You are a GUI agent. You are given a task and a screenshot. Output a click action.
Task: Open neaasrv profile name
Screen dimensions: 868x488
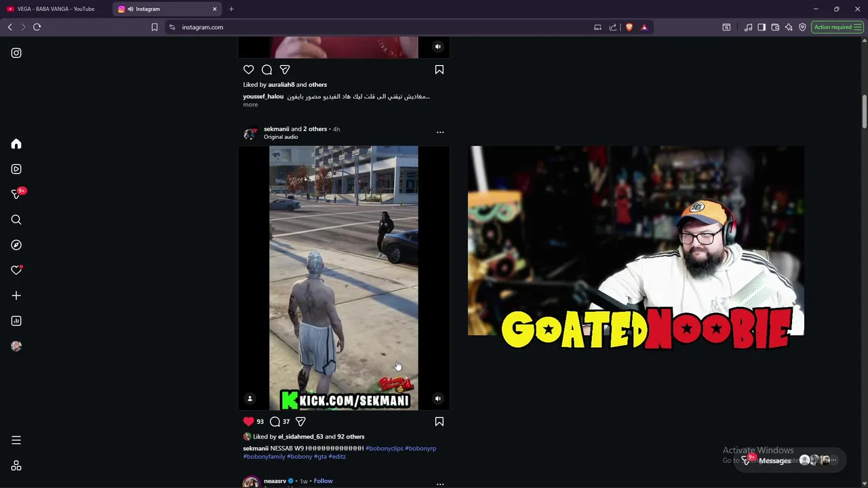click(x=275, y=481)
